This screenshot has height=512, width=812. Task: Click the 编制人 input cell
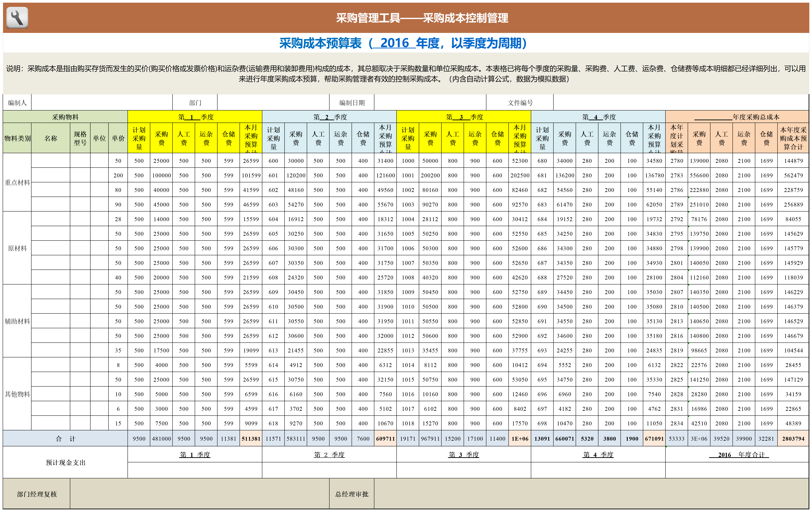point(102,102)
